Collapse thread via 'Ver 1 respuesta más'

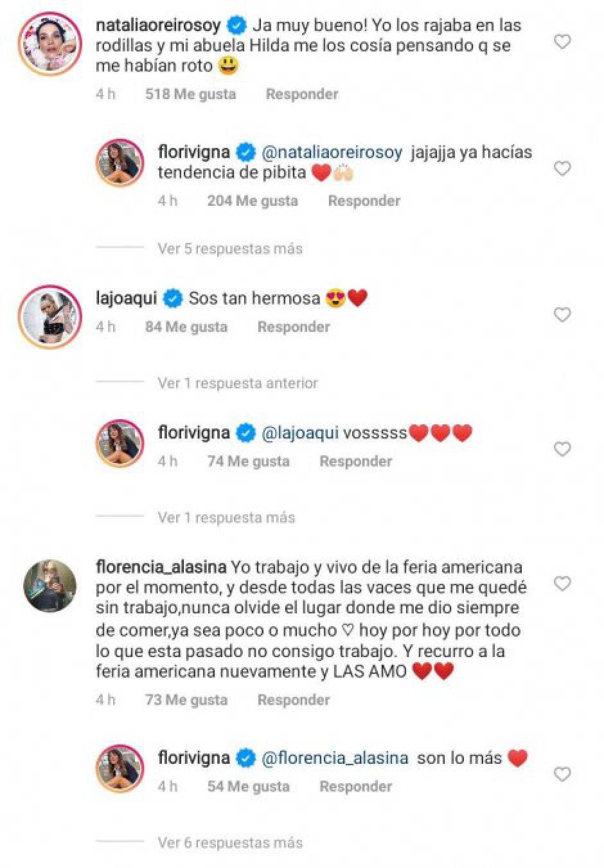point(226,517)
